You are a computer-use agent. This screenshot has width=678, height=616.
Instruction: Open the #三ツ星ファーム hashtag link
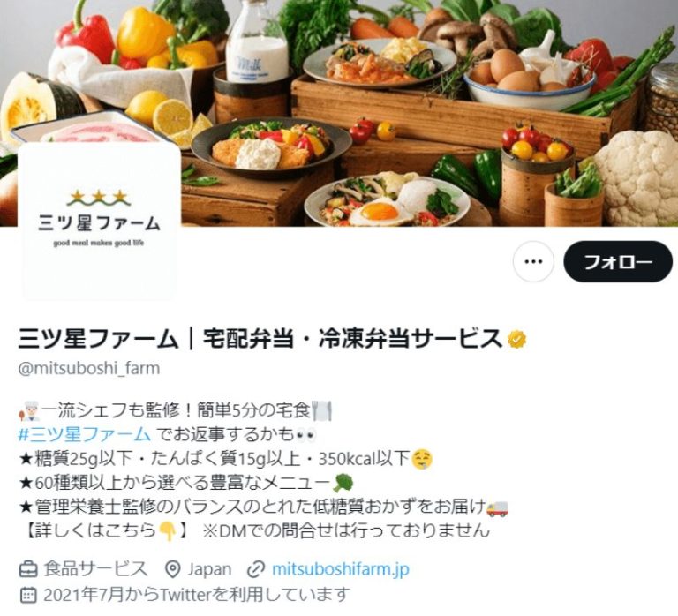click(85, 434)
